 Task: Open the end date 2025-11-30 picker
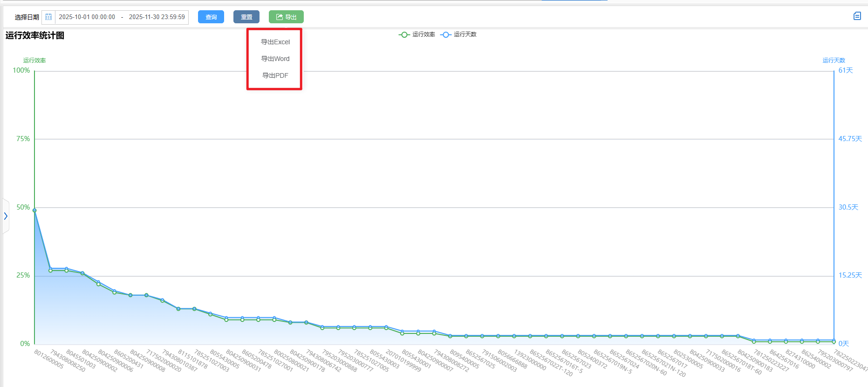pos(157,17)
